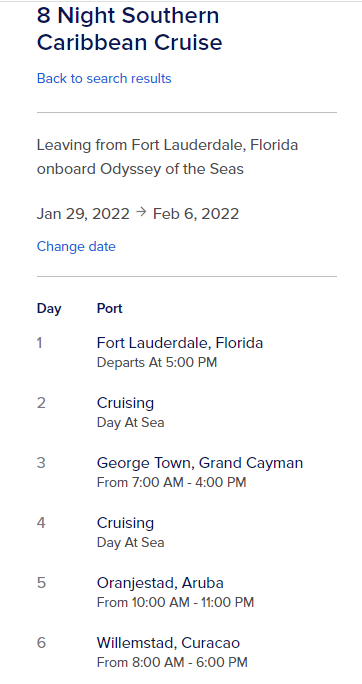The image size is (362, 684).
Task: Click the Departs At 5:00 PM text
Action: coord(157,363)
